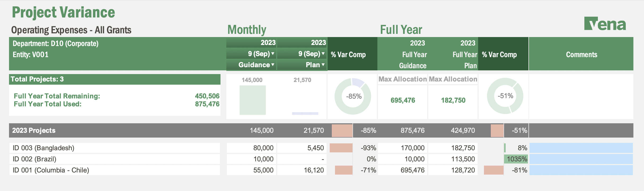Click the Comments cell for Bangladesh row
This screenshot has height=191, width=644.
point(581,148)
